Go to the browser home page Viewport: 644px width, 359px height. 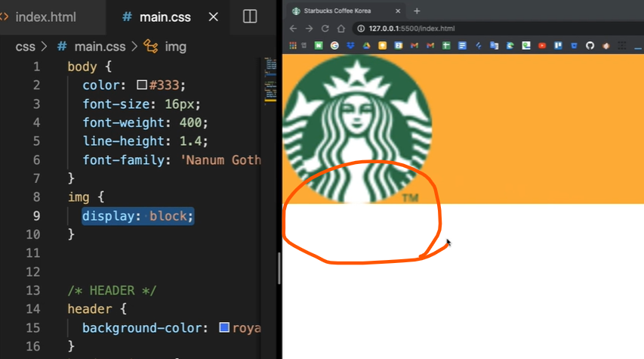[x=341, y=29]
